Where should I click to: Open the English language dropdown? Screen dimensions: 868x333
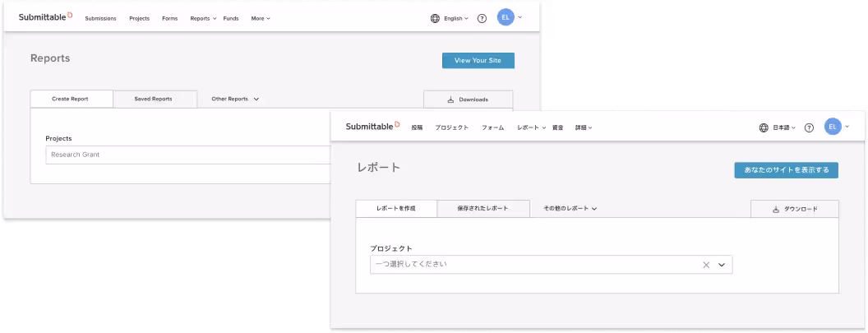pyautogui.click(x=456, y=18)
